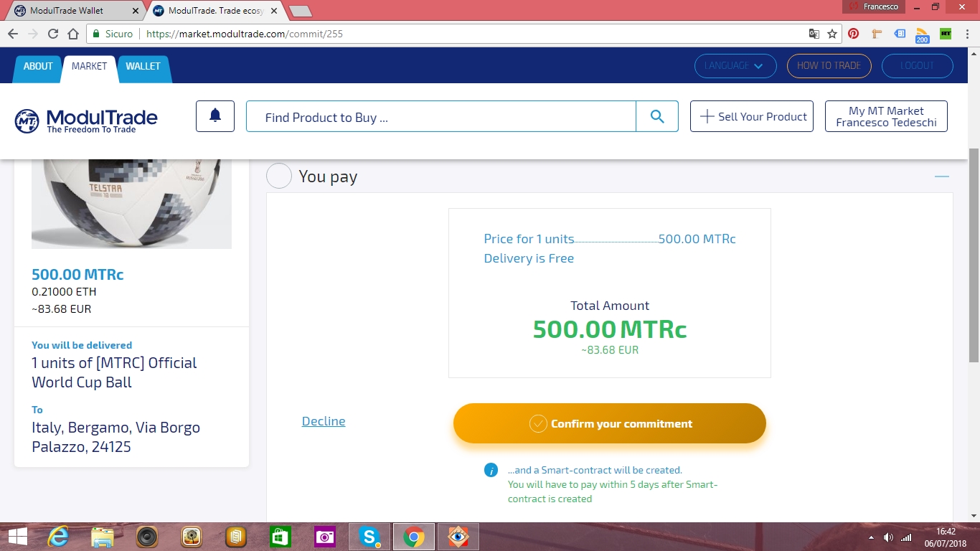The image size is (980, 551).
Task: Switch to the WALLET tab
Action: (x=143, y=66)
